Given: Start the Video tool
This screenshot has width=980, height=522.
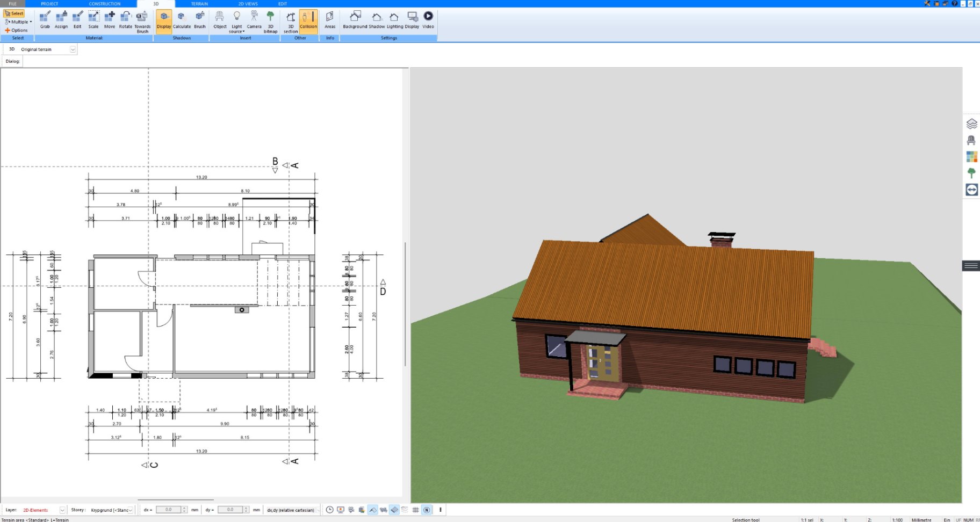Looking at the screenshot, I should point(428,20).
